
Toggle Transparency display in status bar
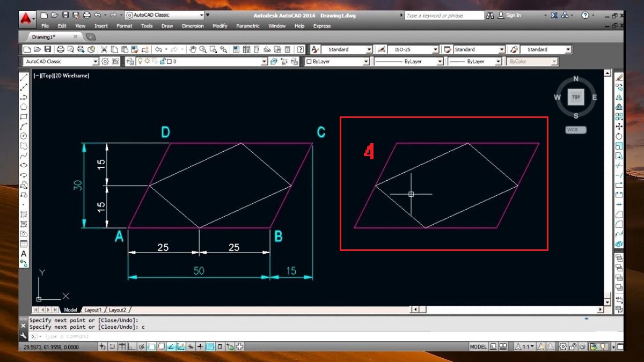tap(210, 346)
